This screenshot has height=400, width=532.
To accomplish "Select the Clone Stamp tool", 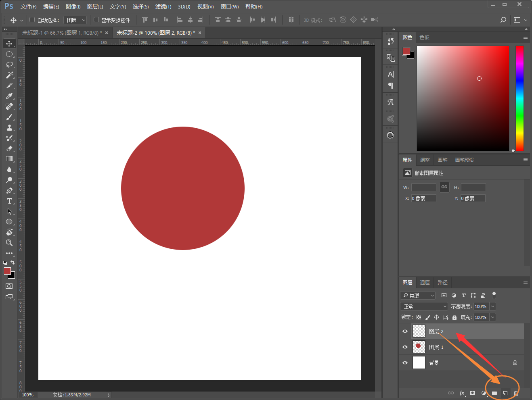I will (9, 127).
